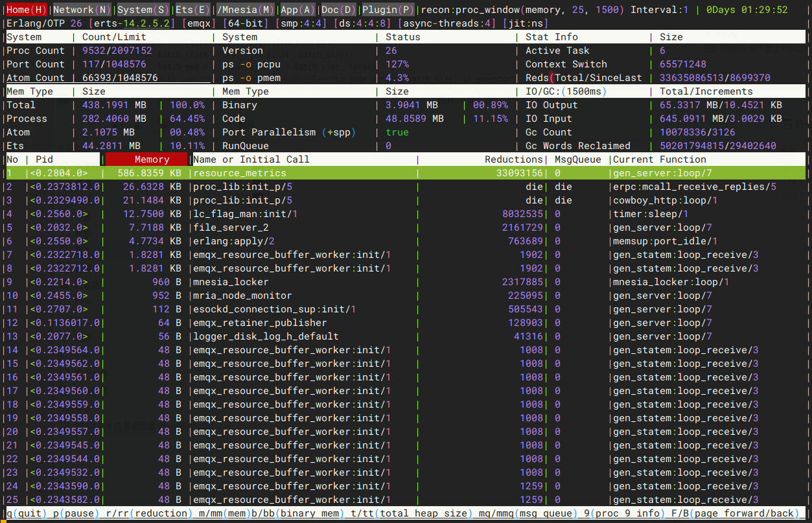Open the Home(H) tab
The width and height of the screenshot is (812, 523).
(x=27, y=10)
